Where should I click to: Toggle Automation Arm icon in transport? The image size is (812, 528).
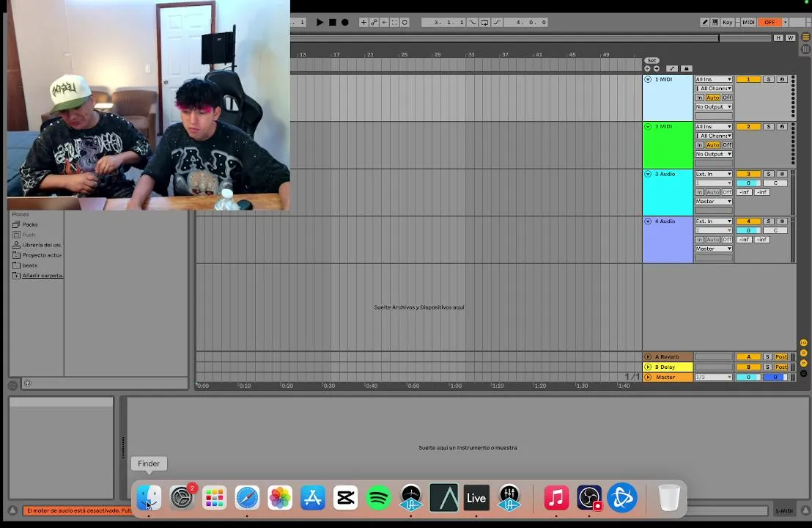click(x=374, y=22)
